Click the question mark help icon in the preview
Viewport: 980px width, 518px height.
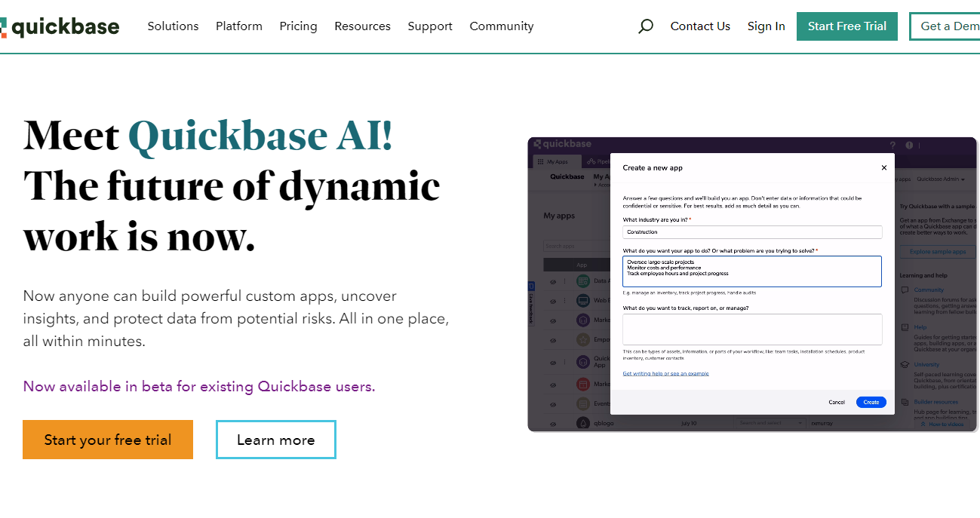[892, 145]
